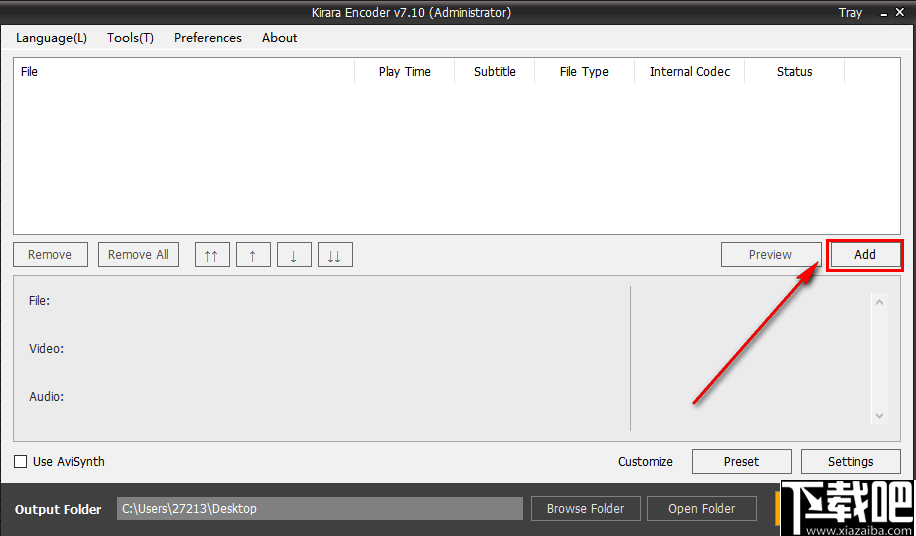
Task: Click Browse Folder button
Action: coord(585,509)
